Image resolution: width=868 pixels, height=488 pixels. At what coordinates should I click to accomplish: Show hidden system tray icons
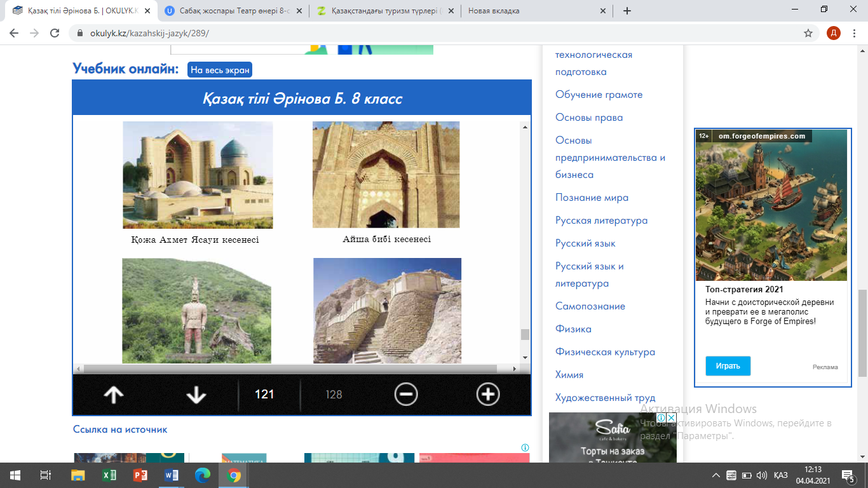coord(716,475)
